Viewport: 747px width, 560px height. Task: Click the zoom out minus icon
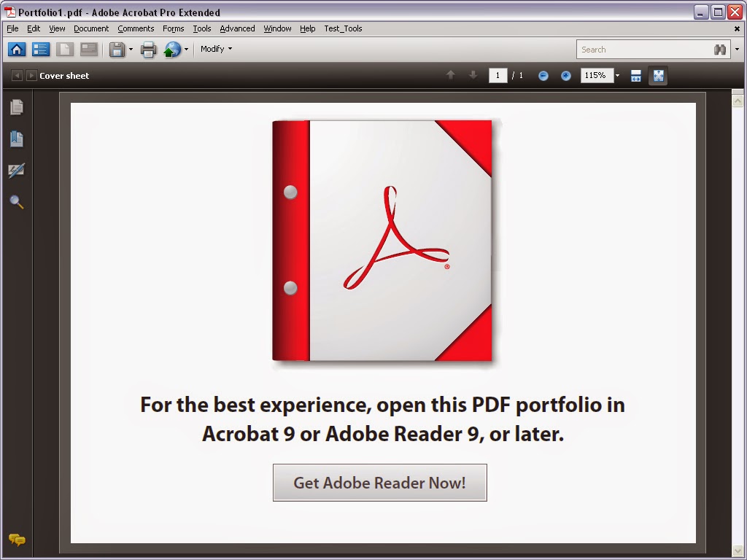tap(543, 76)
